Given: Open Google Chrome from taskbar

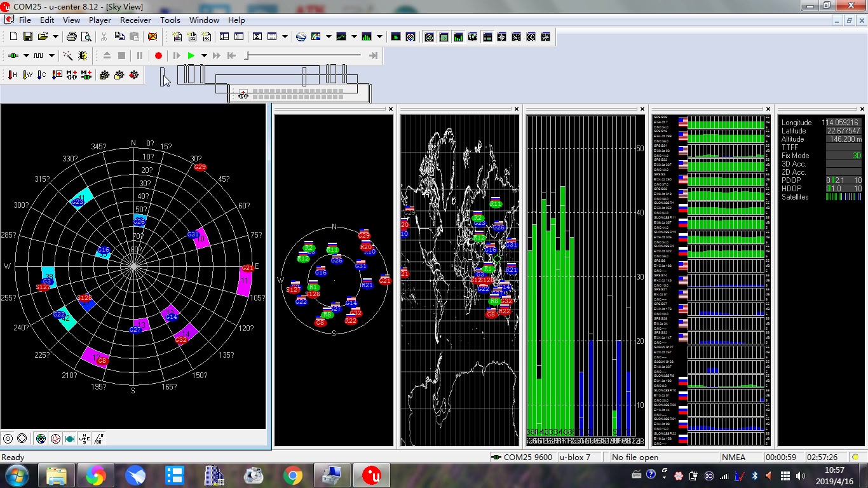Looking at the screenshot, I should coord(293,475).
